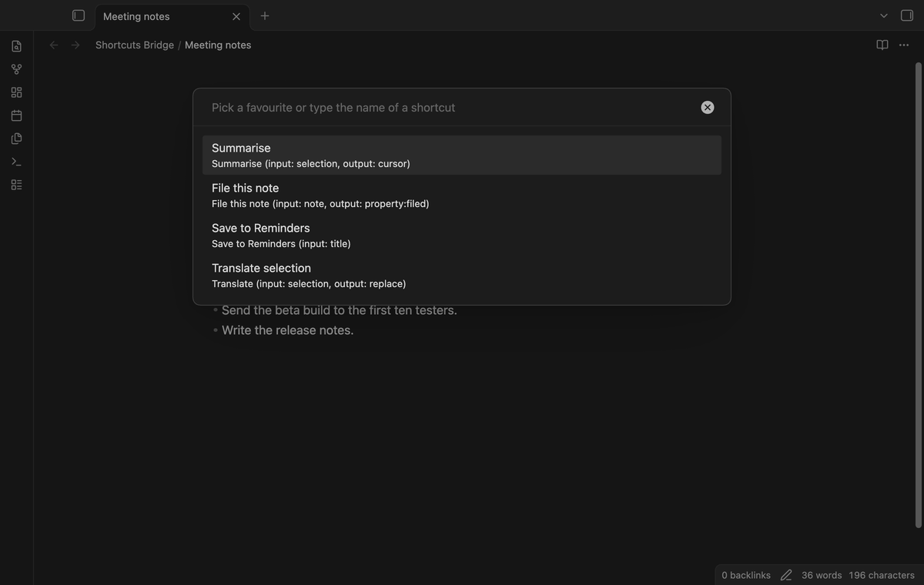The image size is (924, 585).
Task: Select the File this note shortcut
Action: (x=462, y=196)
